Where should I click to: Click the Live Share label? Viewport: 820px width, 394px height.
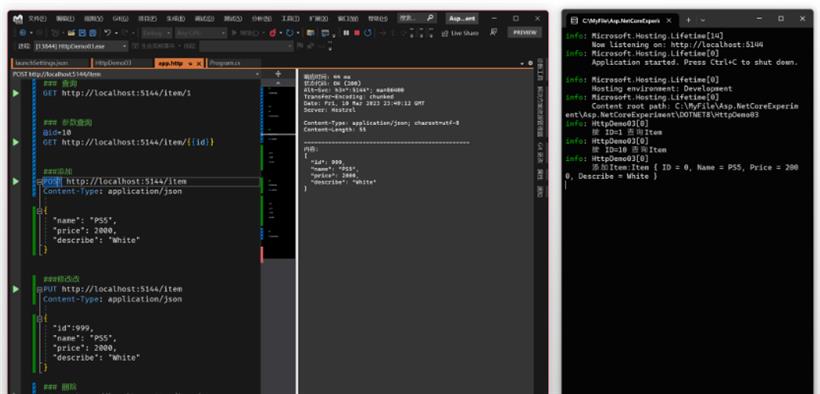point(464,33)
